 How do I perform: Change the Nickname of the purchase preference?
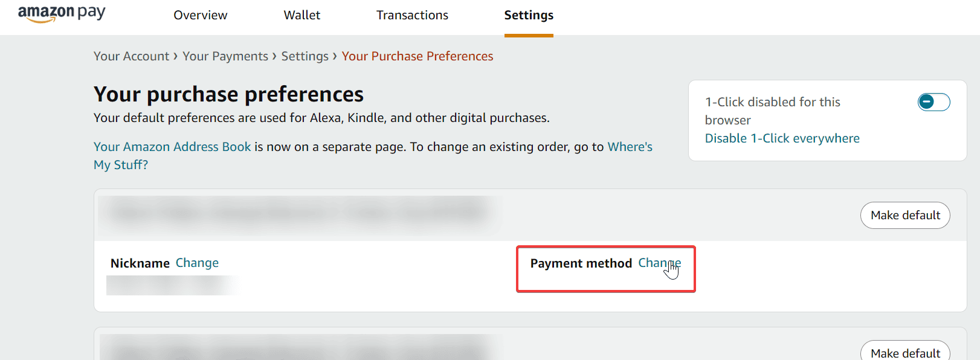197,263
